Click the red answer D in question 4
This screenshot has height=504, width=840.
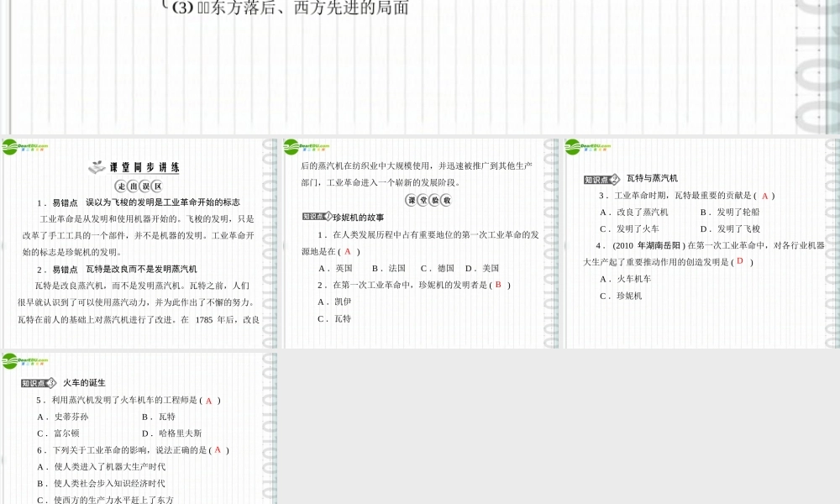740,261
